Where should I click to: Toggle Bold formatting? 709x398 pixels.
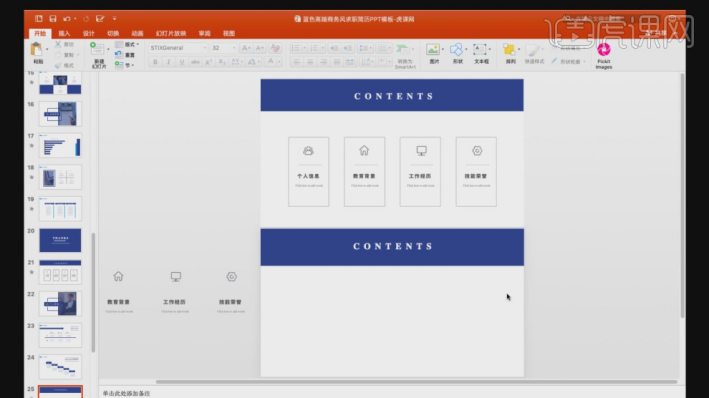pyautogui.click(x=155, y=62)
